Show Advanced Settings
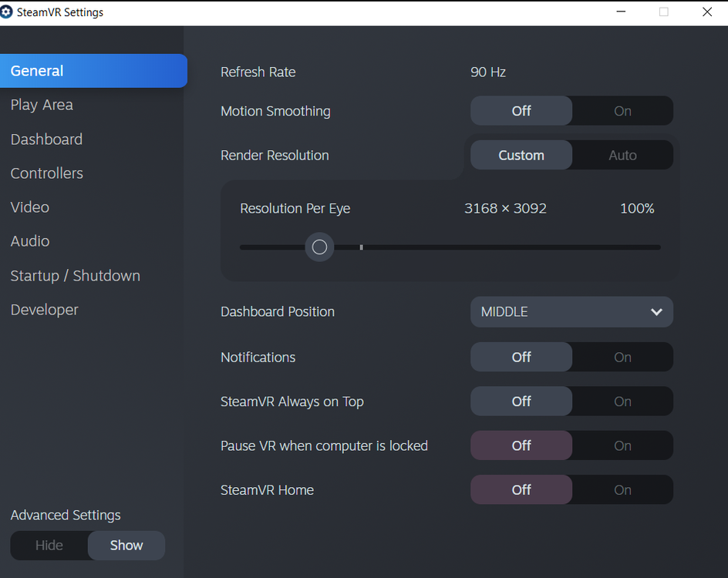 [x=126, y=545]
